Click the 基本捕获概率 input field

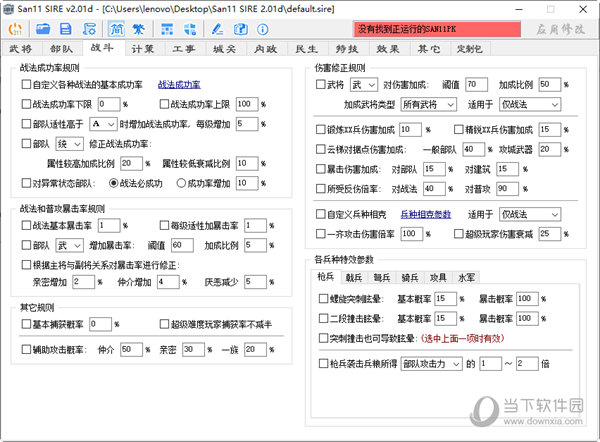102,325
